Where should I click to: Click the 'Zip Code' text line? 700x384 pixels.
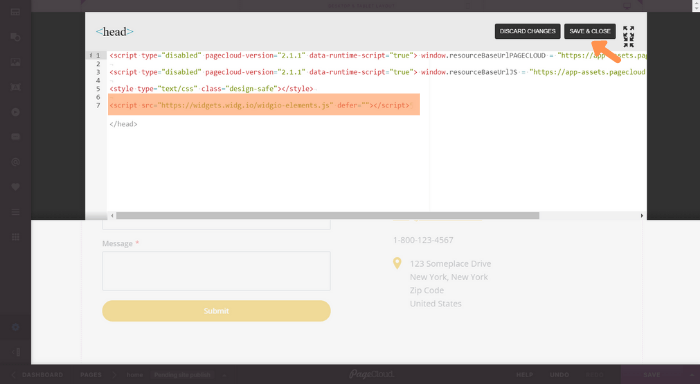(x=427, y=290)
